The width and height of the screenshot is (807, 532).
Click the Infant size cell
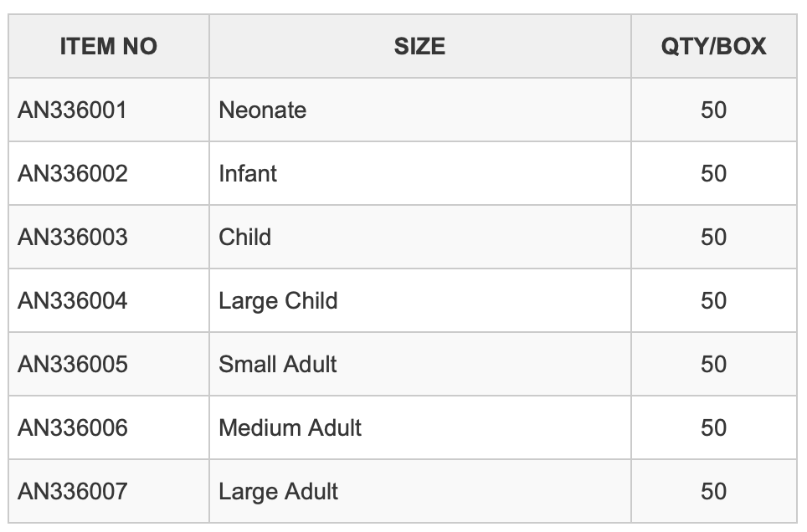click(420, 173)
